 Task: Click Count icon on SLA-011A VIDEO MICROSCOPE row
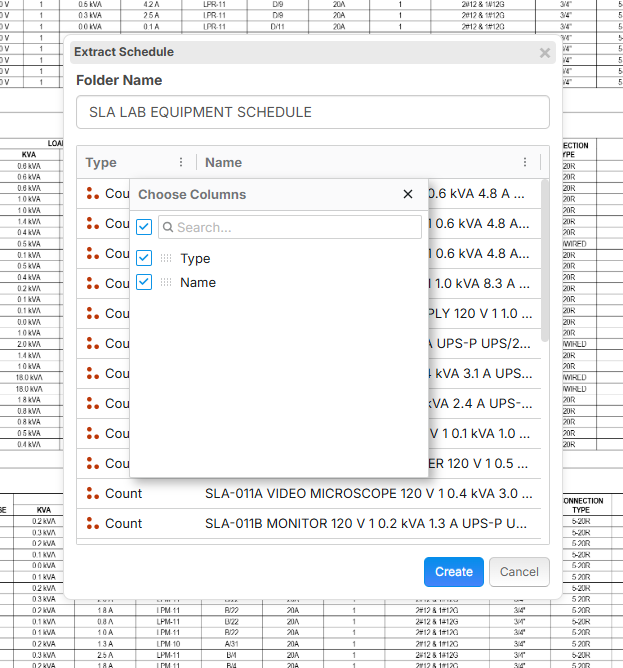point(93,493)
